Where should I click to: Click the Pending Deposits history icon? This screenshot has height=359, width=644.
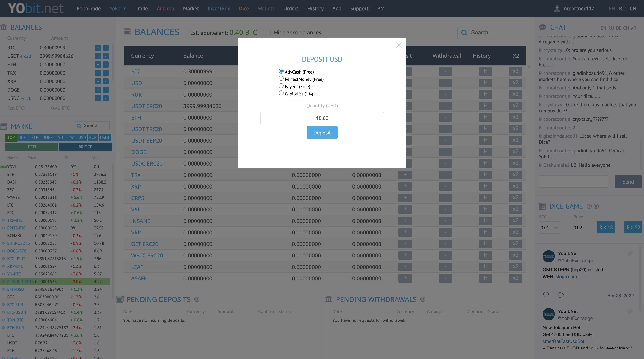[197, 299]
